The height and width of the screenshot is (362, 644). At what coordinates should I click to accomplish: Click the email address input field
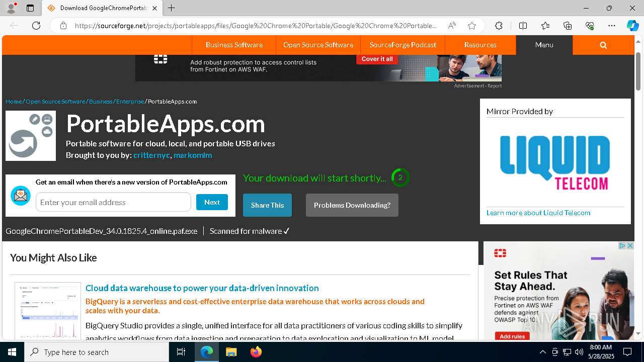pos(113,202)
